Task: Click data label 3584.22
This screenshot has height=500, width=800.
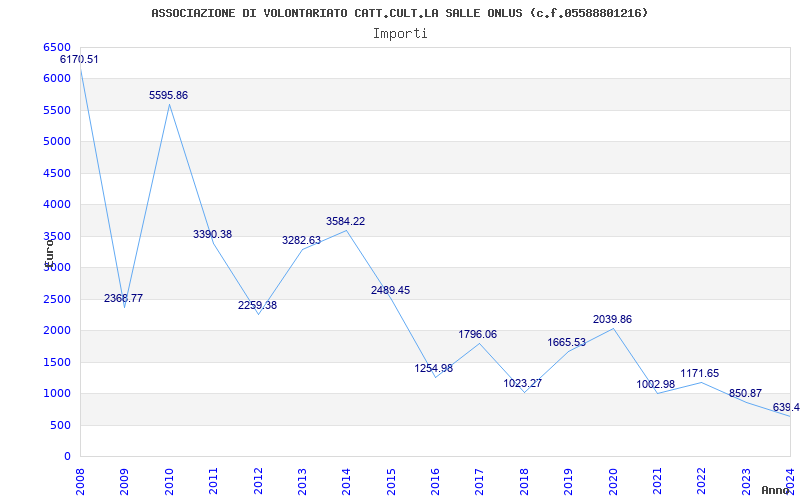Action: (345, 221)
